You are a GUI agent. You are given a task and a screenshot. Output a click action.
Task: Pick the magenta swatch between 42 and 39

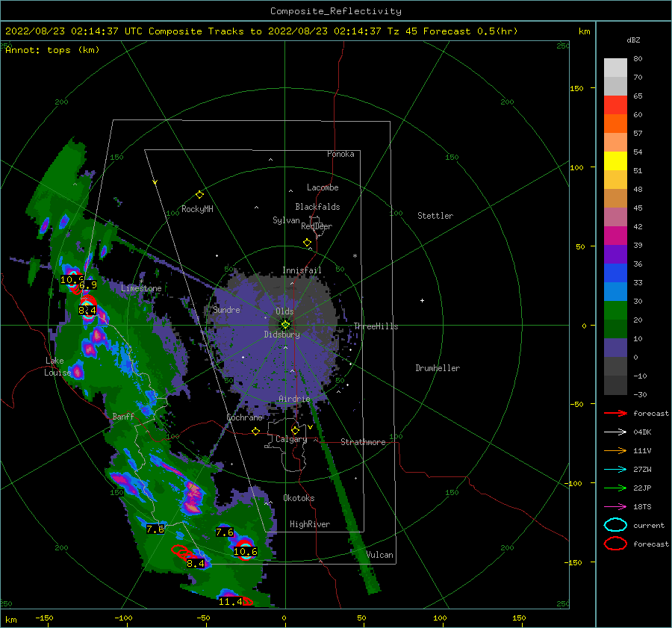(615, 236)
